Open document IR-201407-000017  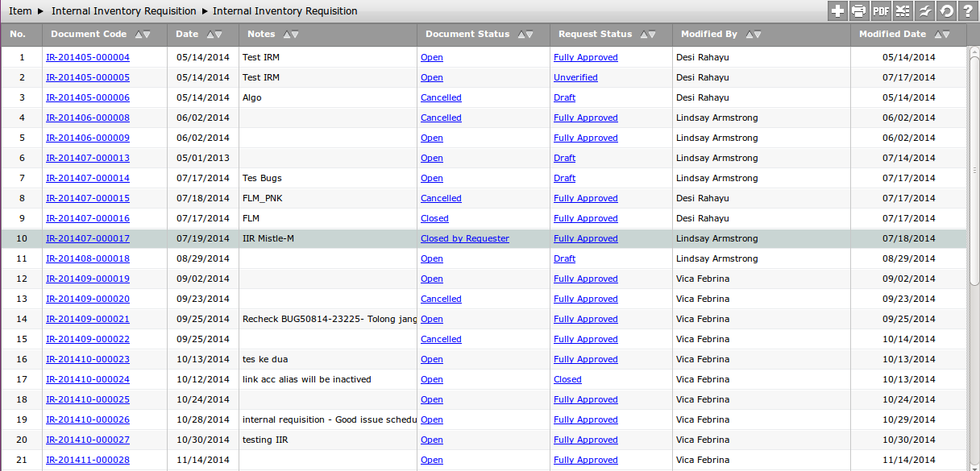click(88, 238)
